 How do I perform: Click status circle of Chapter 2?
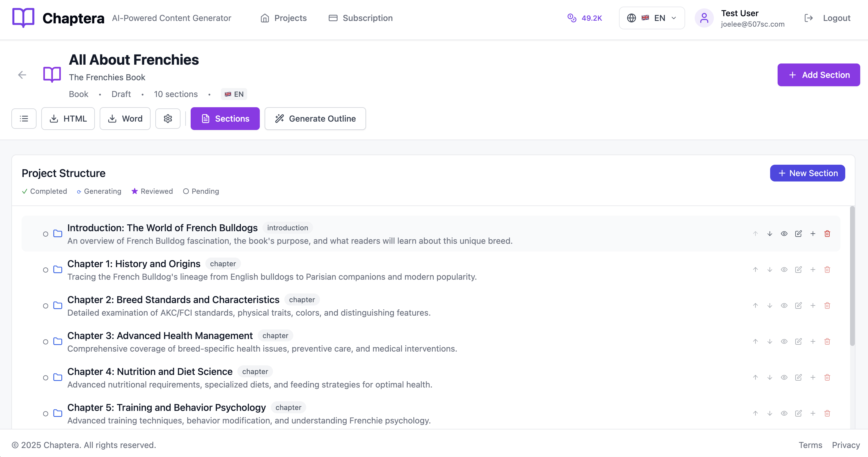(45, 306)
